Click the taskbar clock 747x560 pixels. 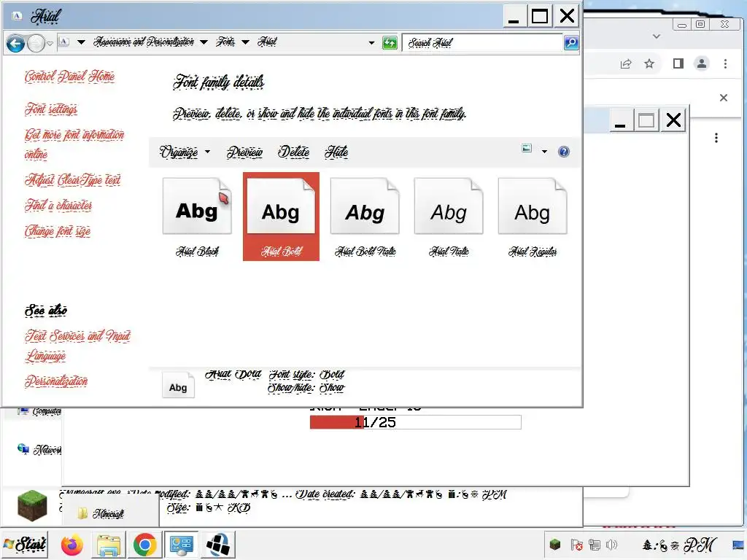[679, 544]
